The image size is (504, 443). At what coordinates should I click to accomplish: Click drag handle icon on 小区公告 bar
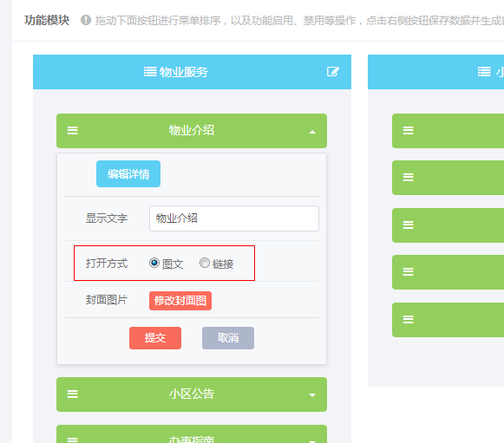(x=72, y=394)
